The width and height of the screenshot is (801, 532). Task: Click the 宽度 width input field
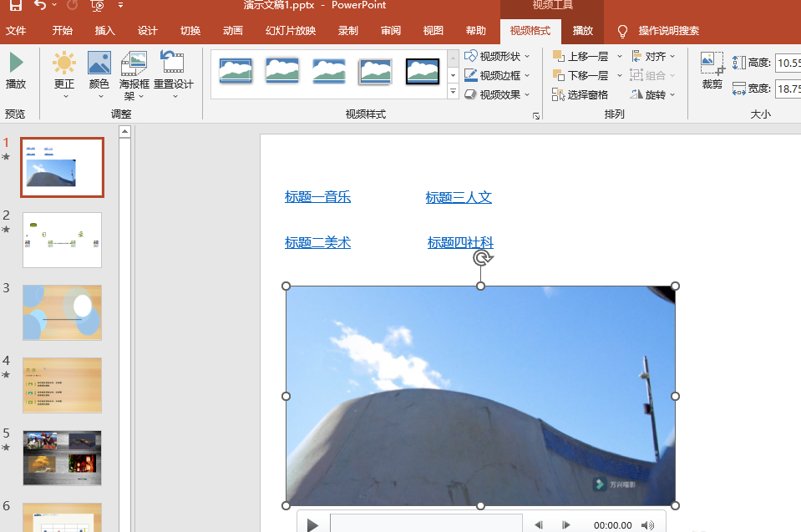(788, 89)
